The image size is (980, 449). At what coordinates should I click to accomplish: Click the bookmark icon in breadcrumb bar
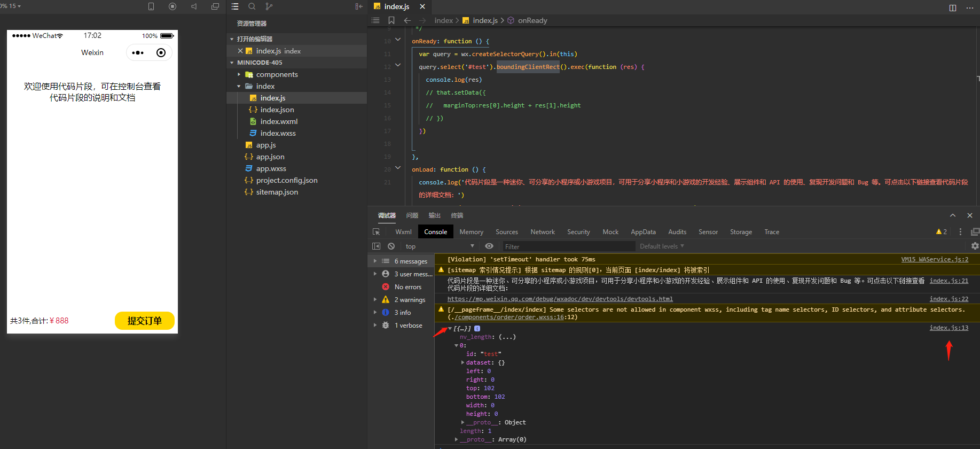pos(391,20)
